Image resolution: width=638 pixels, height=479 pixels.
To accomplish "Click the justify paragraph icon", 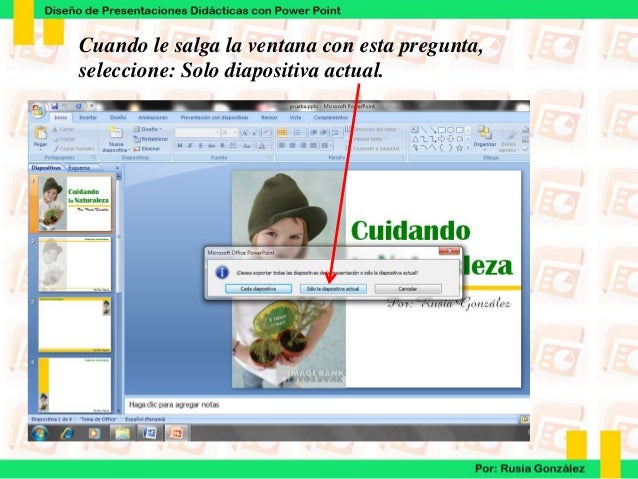I will 314,145.
